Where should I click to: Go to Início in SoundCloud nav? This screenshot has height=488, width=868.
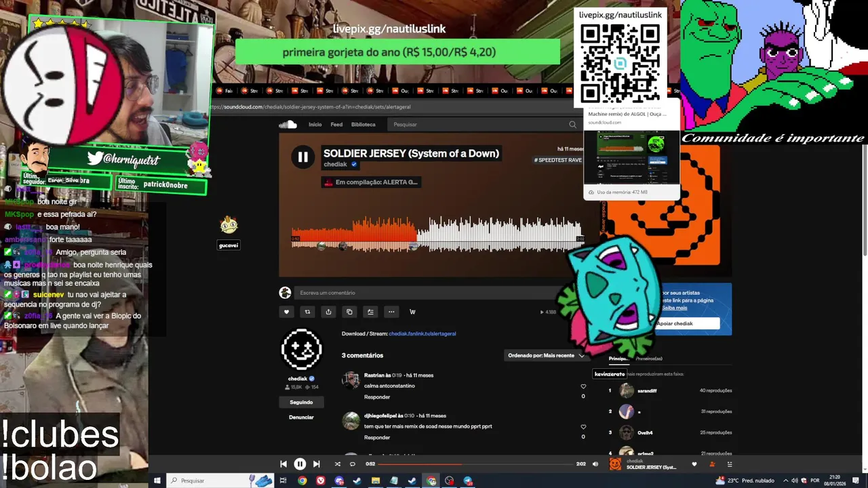point(315,125)
